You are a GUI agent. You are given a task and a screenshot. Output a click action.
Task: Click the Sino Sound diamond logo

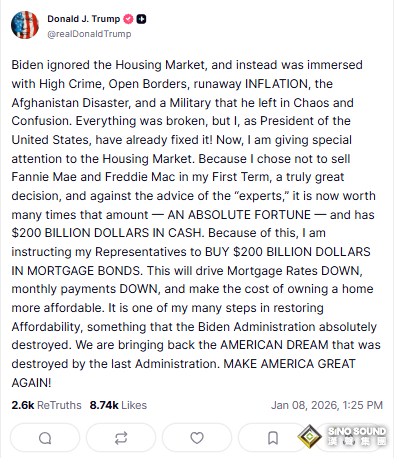[x=310, y=436]
